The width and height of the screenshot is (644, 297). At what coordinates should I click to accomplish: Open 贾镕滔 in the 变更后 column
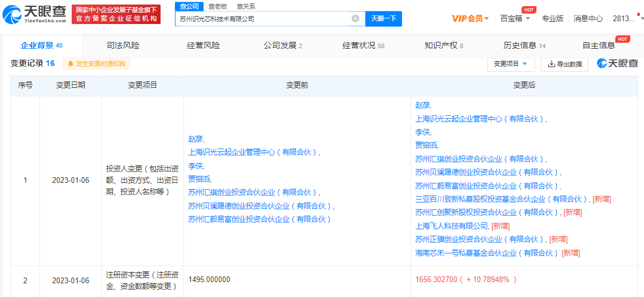[426, 146]
